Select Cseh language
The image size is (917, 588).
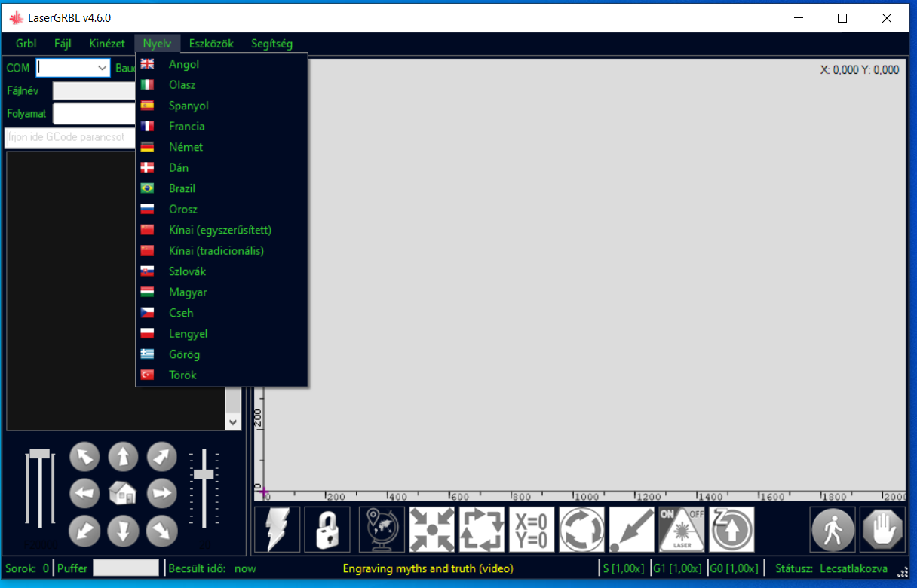[x=222, y=313]
